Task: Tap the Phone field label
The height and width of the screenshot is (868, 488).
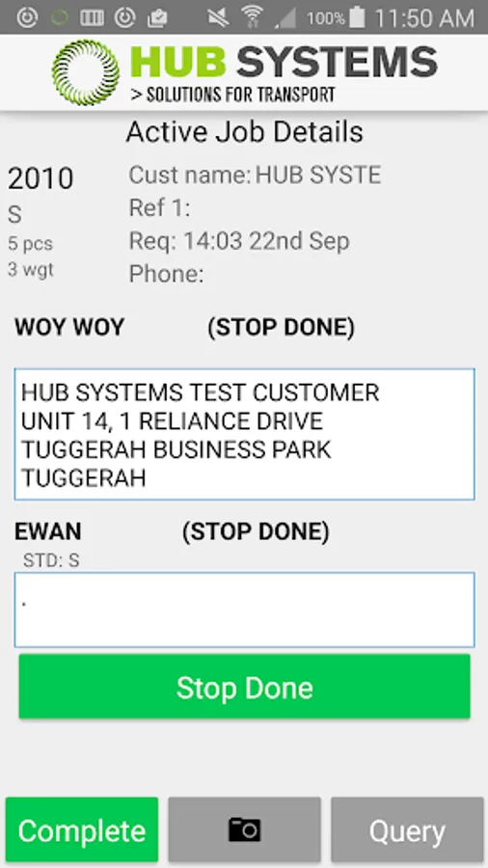Action: [x=167, y=274]
